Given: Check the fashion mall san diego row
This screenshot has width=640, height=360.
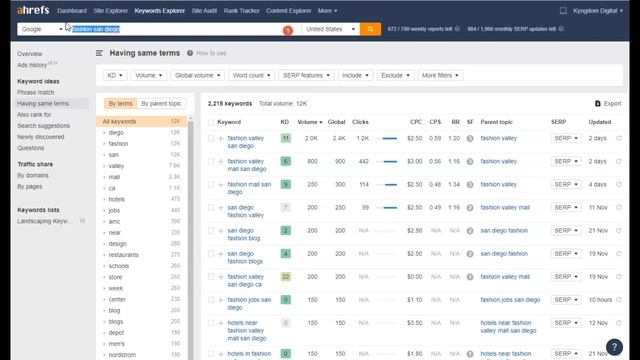Looking at the screenshot, I should (211, 184).
